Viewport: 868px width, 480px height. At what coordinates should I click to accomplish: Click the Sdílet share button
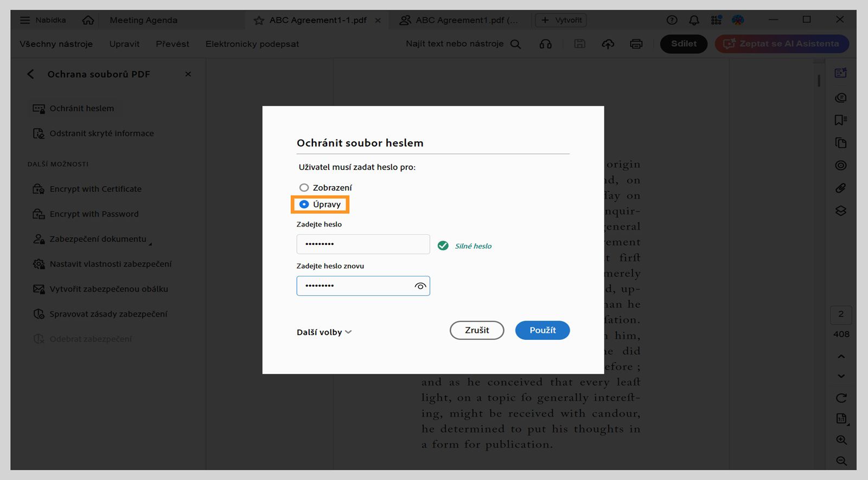pyautogui.click(x=684, y=44)
